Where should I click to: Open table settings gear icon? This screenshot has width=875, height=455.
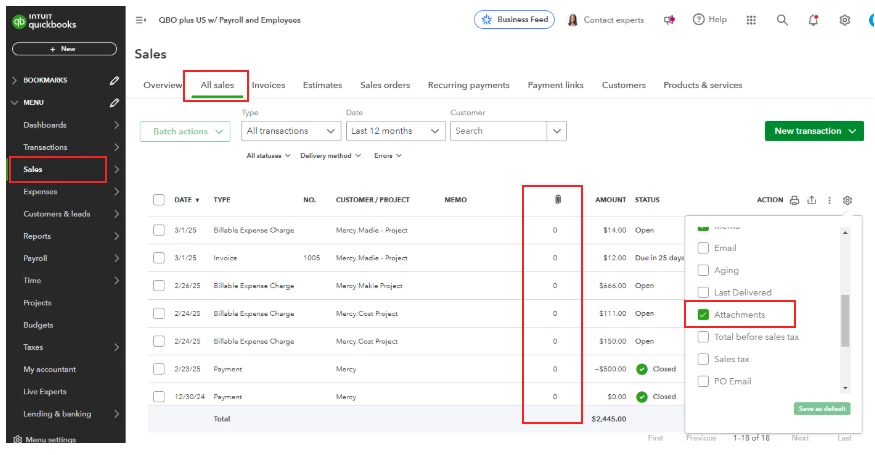(x=847, y=200)
